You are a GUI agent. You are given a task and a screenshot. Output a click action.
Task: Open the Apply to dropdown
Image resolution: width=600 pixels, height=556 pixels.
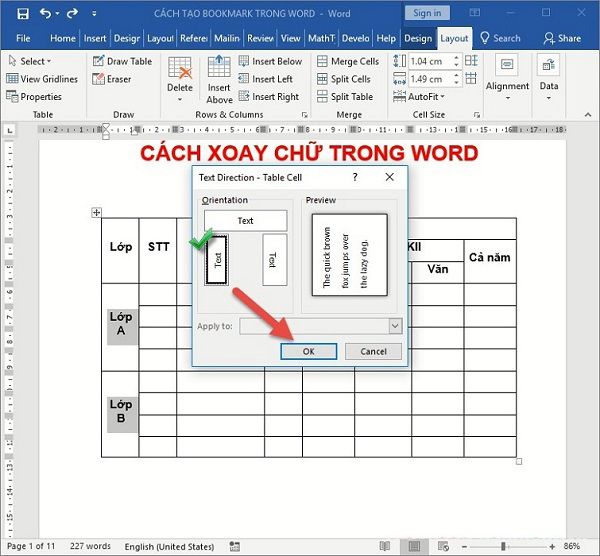[395, 326]
